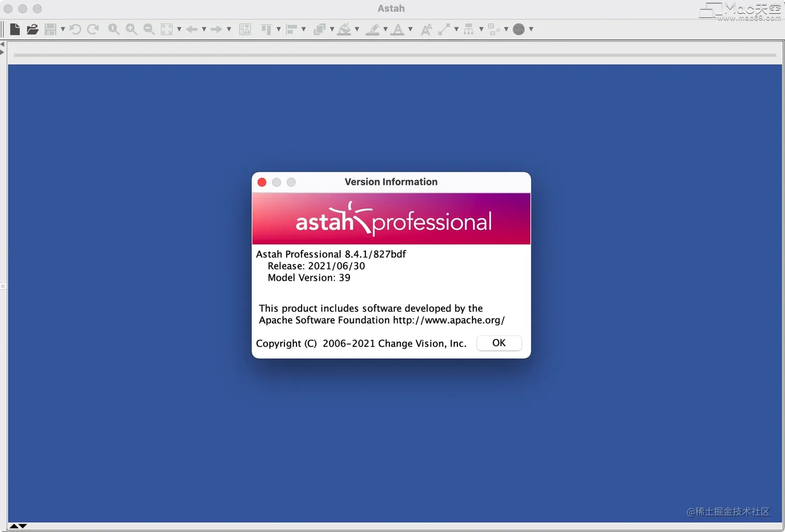Click the 'Version Information' dialog title
Image resolution: width=785 pixels, height=532 pixels.
tap(391, 182)
